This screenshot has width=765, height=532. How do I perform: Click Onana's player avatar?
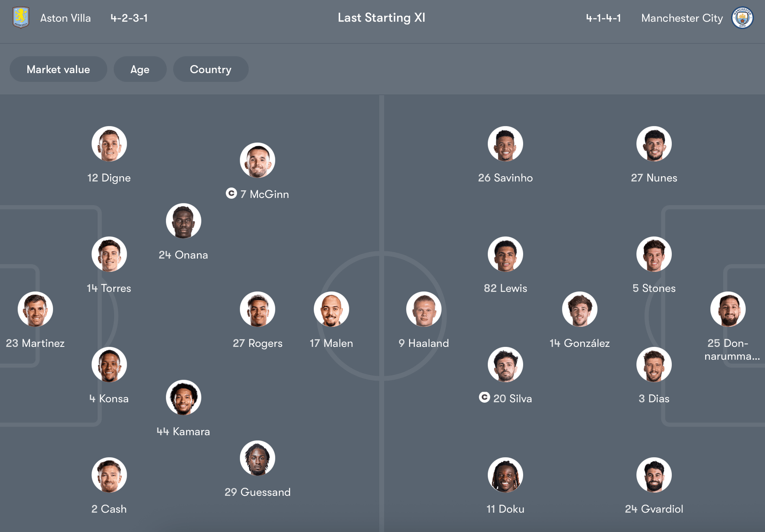click(183, 221)
